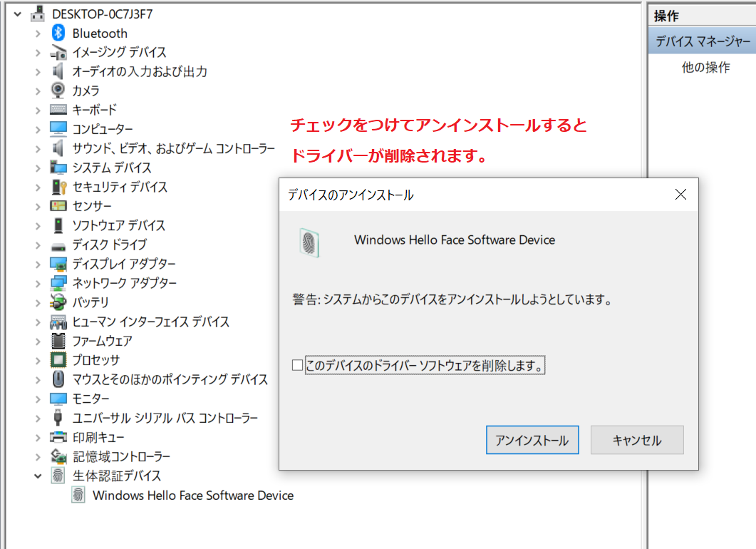Click the カメラ (camera) device icon
The image size is (756, 549).
pyautogui.click(x=58, y=91)
